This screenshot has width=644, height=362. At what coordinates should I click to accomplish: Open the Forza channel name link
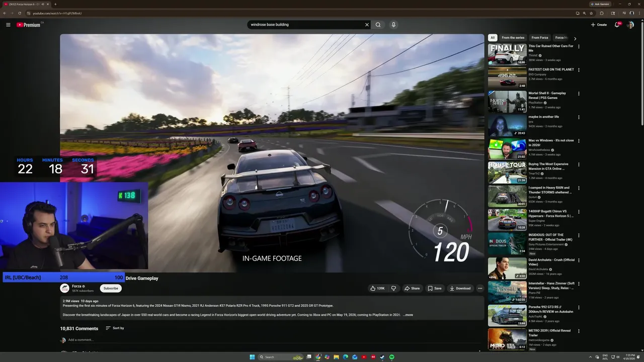tap(76, 286)
